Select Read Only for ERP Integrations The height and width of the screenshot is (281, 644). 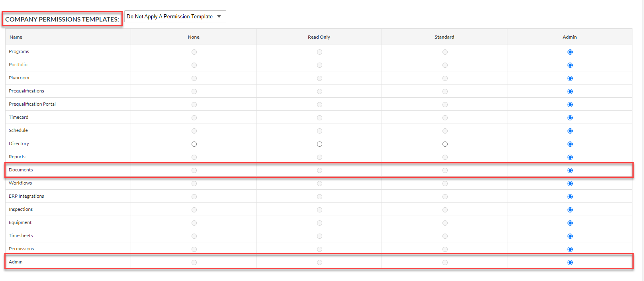coord(319,197)
